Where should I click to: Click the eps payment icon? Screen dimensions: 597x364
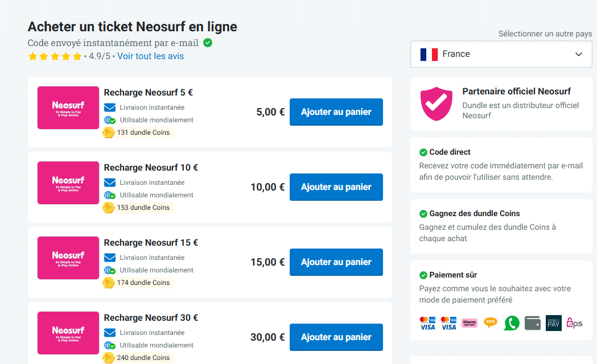(574, 323)
